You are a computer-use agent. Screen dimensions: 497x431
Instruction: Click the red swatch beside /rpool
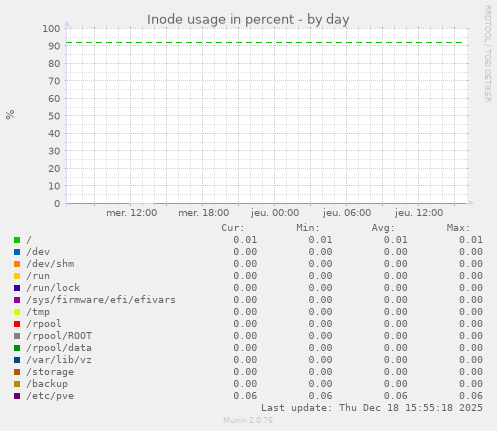[x=17, y=324]
